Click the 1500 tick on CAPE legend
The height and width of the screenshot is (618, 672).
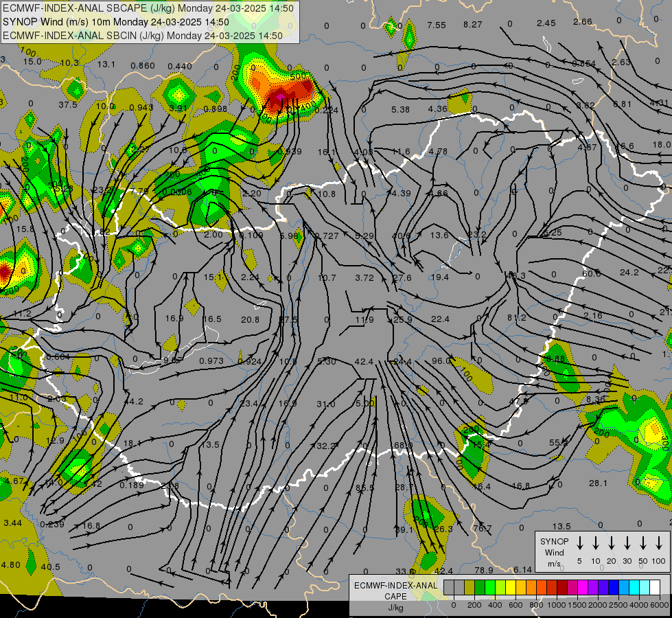click(577, 605)
